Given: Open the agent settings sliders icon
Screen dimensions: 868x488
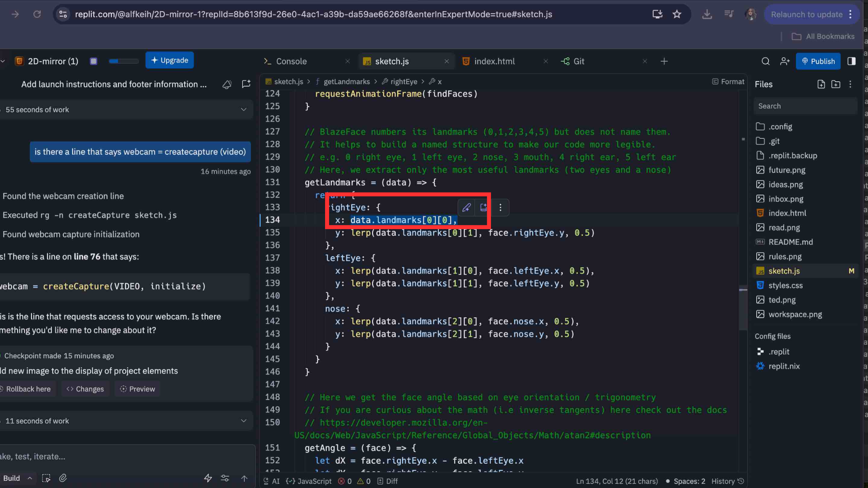Looking at the screenshot, I should tap(225, 478).
